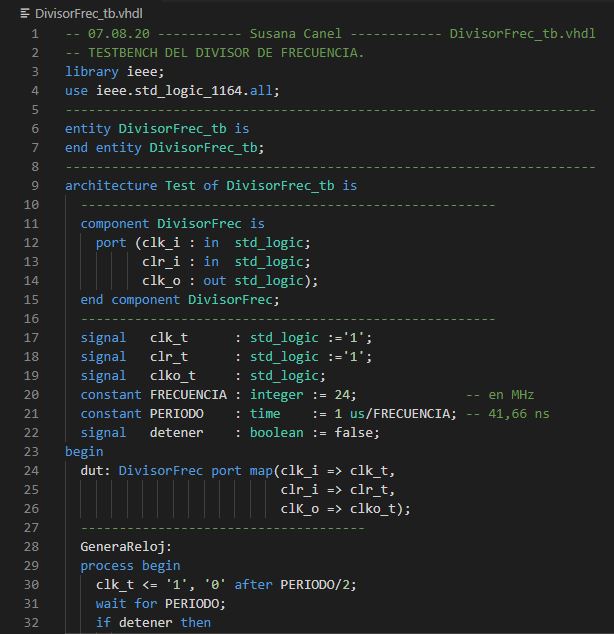This screenshot has height=634, width=614.
Task: Click the detener signal name on line 21
Action: 176,432
